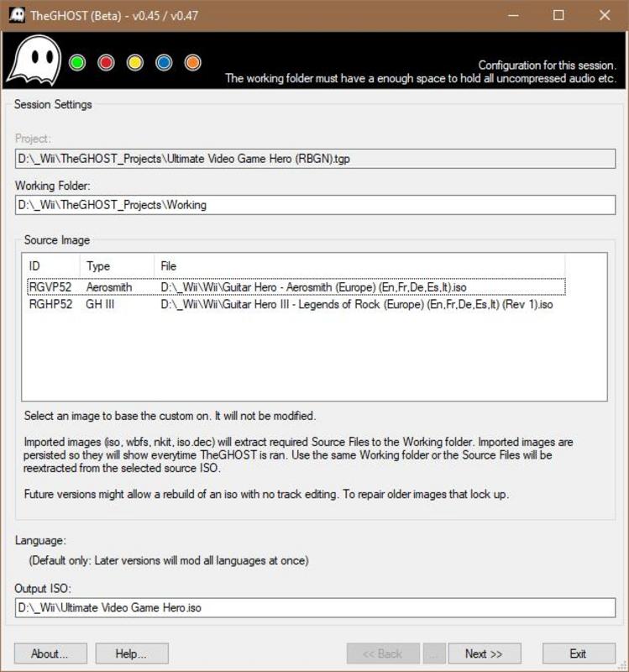629x672 pixels.
Task: Open the About dialog
Action: click(x=50, y=654)
